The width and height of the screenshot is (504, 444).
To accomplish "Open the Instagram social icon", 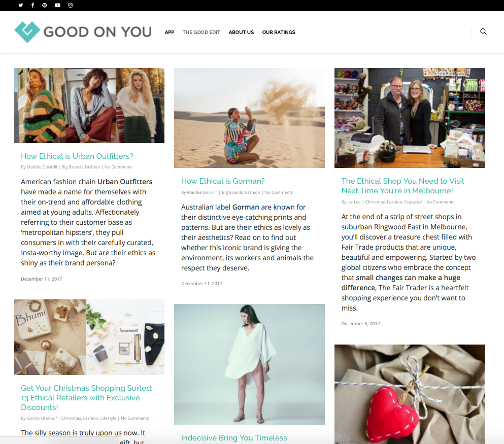I will [x=71, y=5].
